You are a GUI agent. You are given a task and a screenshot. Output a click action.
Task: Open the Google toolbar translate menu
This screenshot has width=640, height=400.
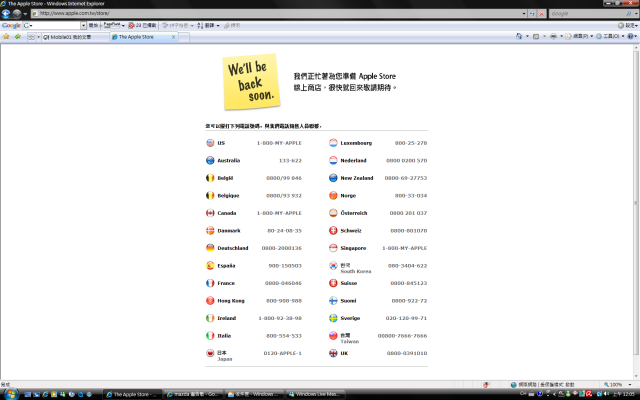(x=208, y=25)
